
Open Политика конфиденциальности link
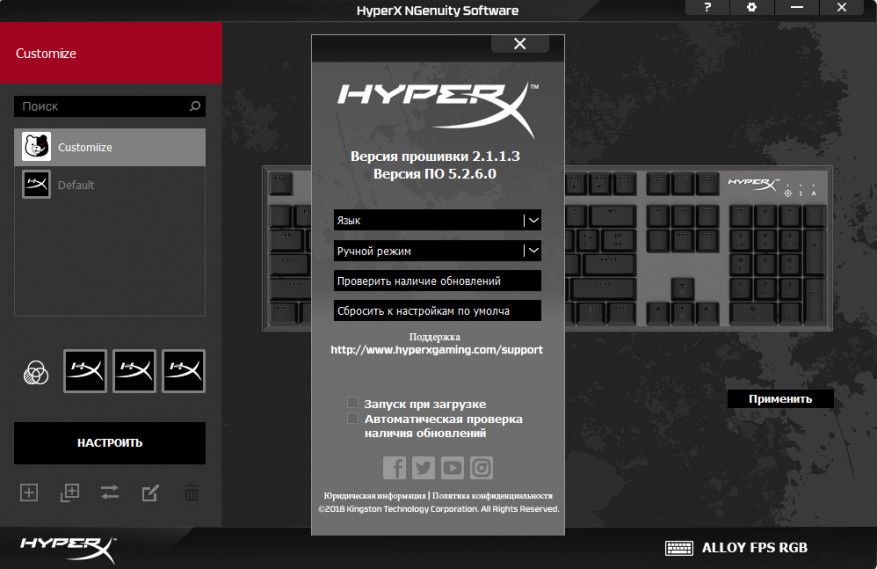pyautogui.click(x=493, y=496)
